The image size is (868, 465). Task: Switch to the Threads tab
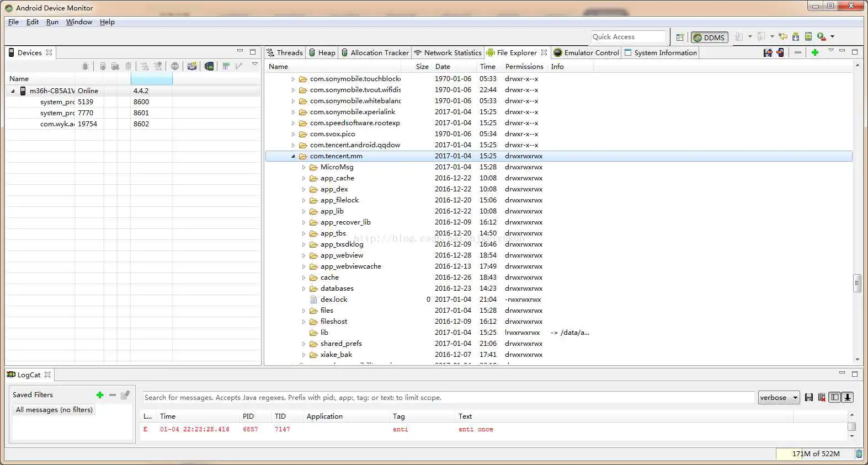point(285,53)
